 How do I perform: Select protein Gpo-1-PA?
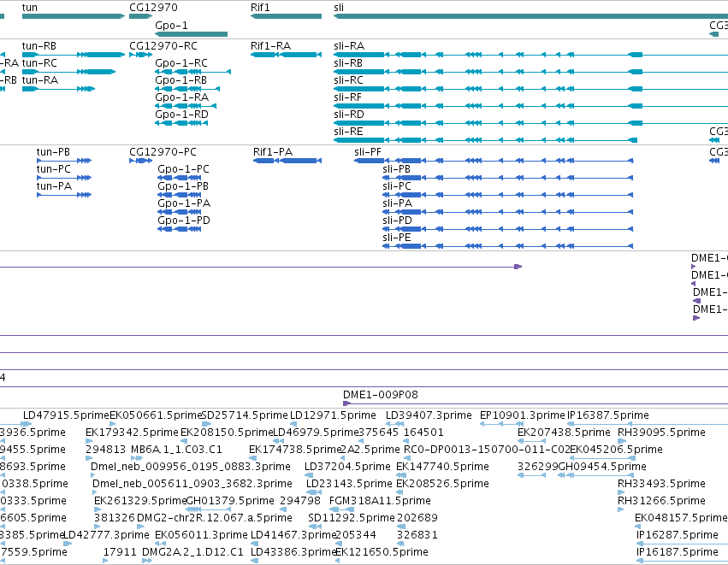[179, 213]
